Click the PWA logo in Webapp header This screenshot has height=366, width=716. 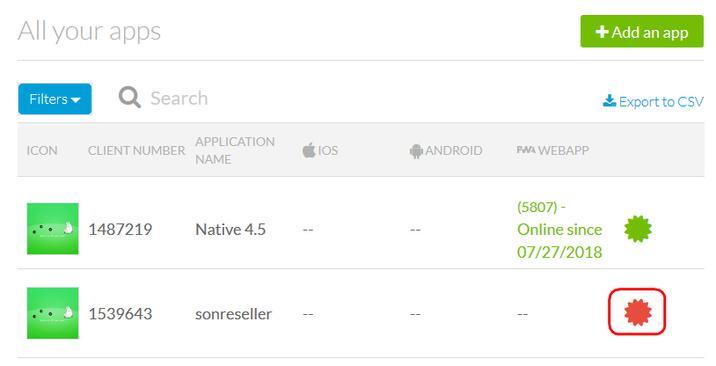coord(526,150)
